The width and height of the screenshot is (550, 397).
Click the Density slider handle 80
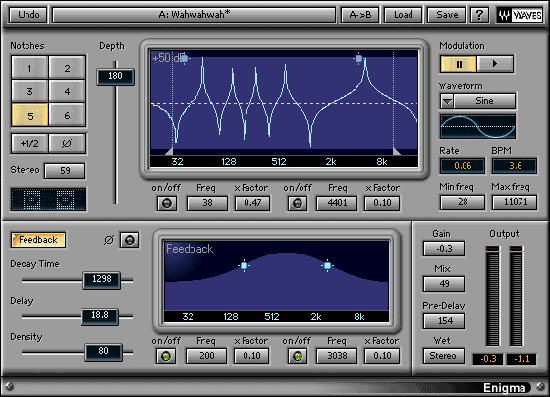click(x=103, y=352)
